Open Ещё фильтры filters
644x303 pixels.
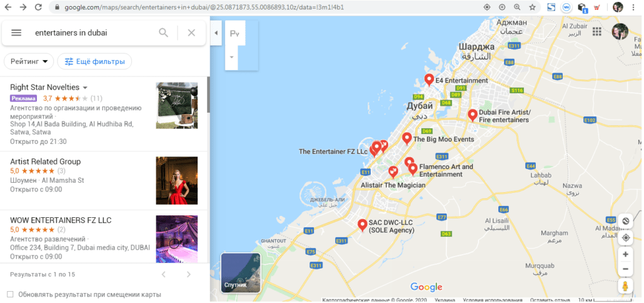tap(94, 62)
